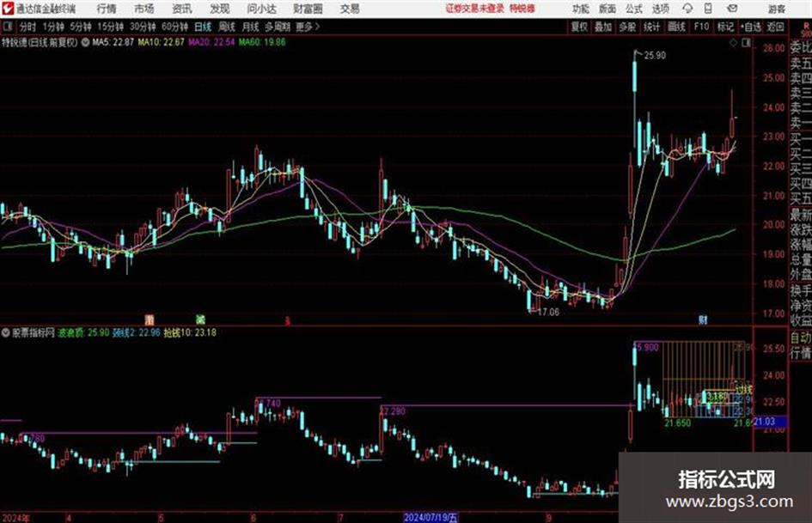Click the 自动 tab on right edge
812x523 pixels.
(801, 338)
